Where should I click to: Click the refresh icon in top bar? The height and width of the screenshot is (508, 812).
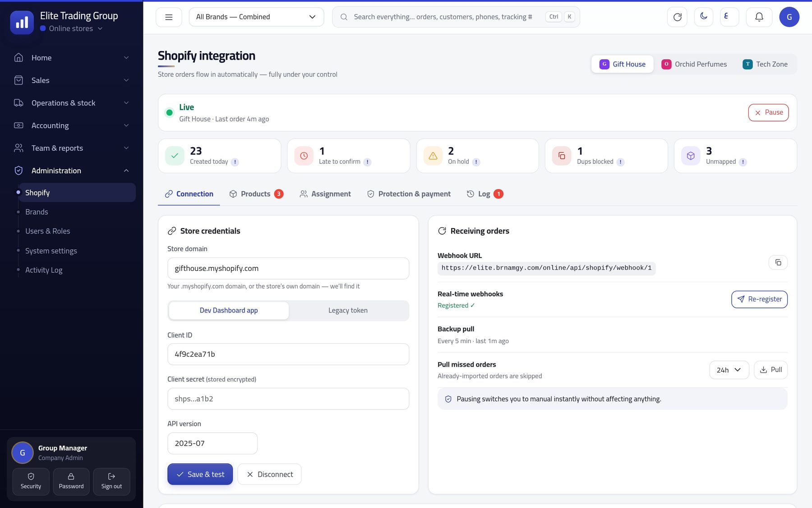(677, 17)
